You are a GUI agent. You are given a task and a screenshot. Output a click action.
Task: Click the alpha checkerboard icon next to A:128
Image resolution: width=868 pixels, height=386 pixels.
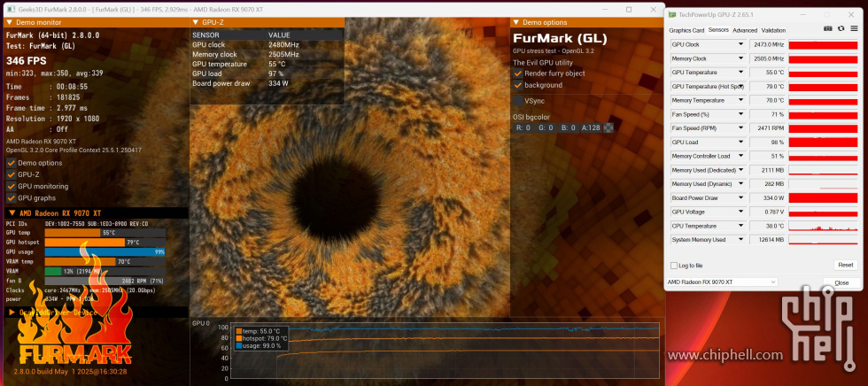tap(609, 127)
